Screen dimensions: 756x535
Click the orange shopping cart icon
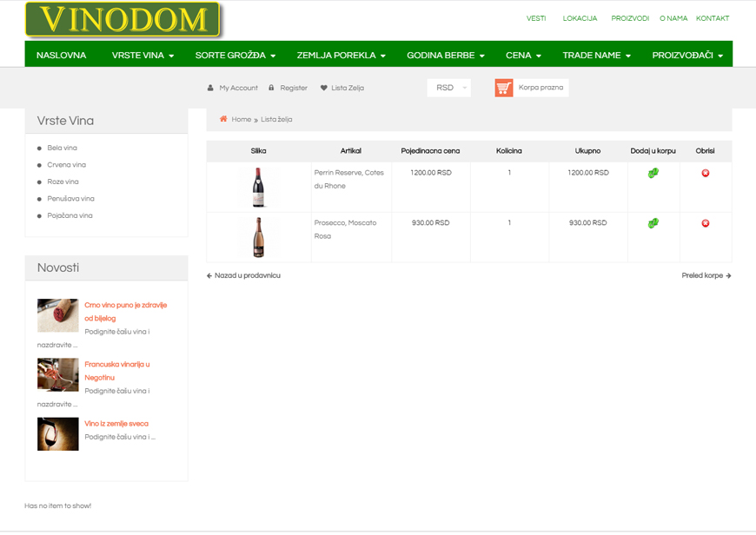pos(504,88)
